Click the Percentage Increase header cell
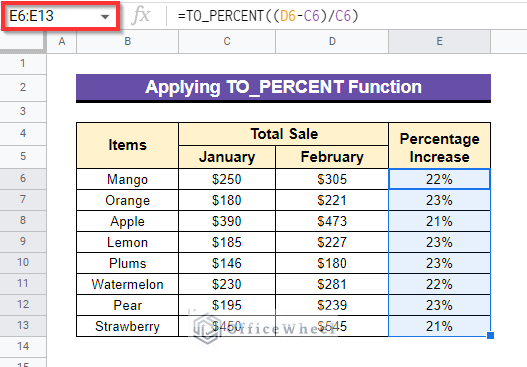Screen dimensions: 527x367 439,146
